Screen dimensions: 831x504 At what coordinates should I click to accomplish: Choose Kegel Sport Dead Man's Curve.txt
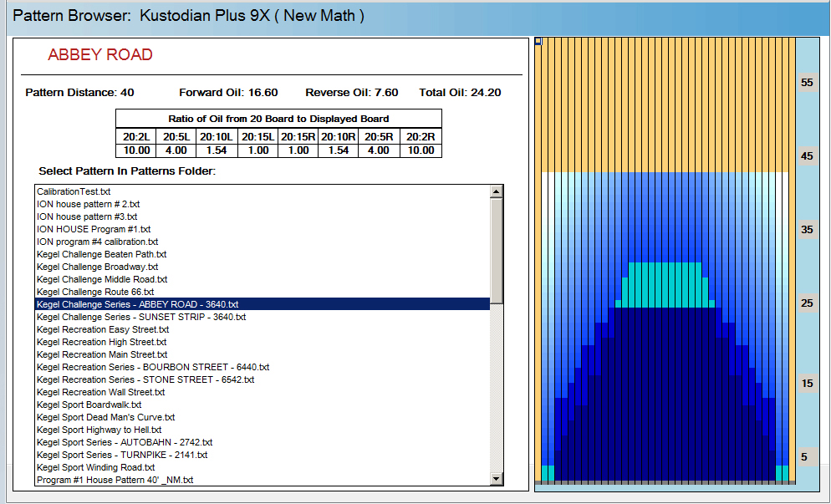tap(105, 417)
